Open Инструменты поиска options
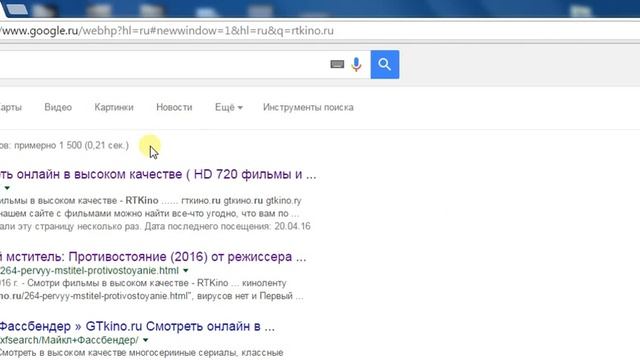The image size is (640, 360). [308, 107]
